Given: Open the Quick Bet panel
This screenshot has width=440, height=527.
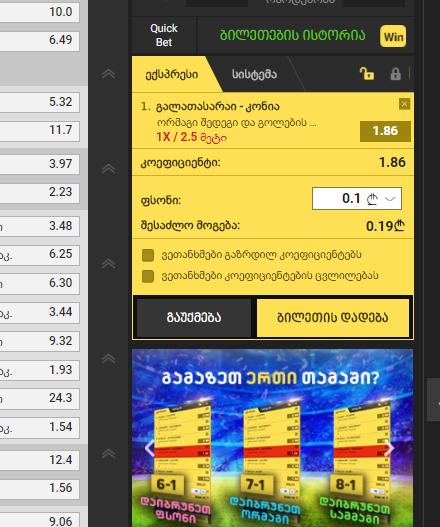Looking at the screenshot, I should [164, 35].
